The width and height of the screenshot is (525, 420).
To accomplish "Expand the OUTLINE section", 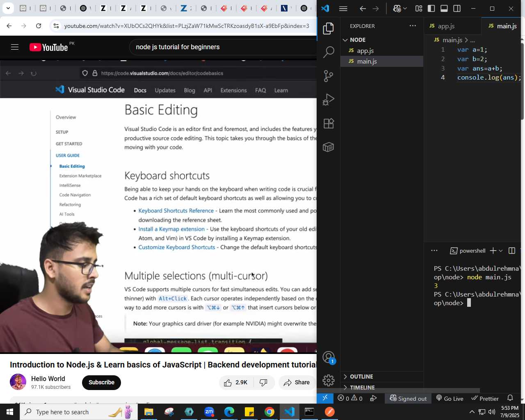I will pos(382,377).
